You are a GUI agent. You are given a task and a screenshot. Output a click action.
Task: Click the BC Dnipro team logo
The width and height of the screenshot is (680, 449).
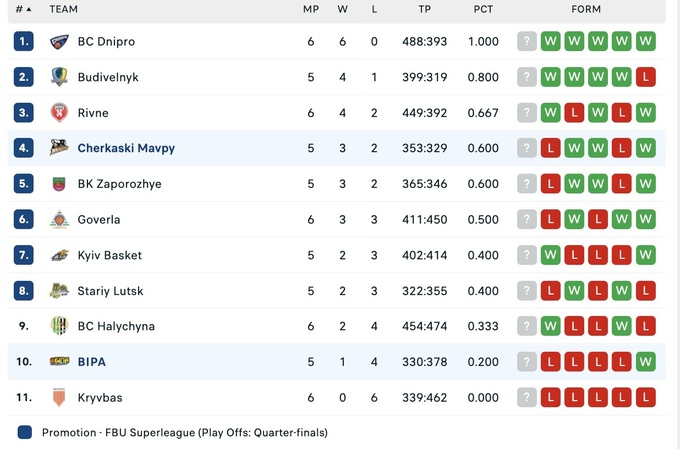(x=59, y=42)
